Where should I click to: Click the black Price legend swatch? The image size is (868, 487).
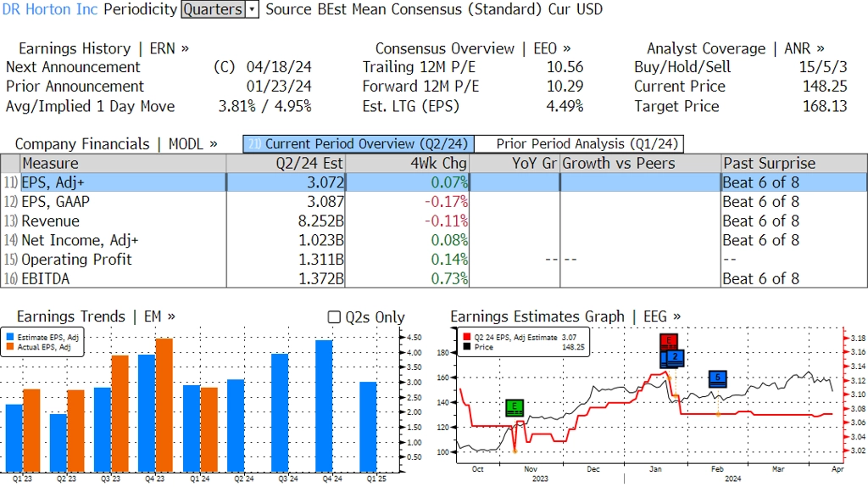pyautogui.click(x=467, y=347)
